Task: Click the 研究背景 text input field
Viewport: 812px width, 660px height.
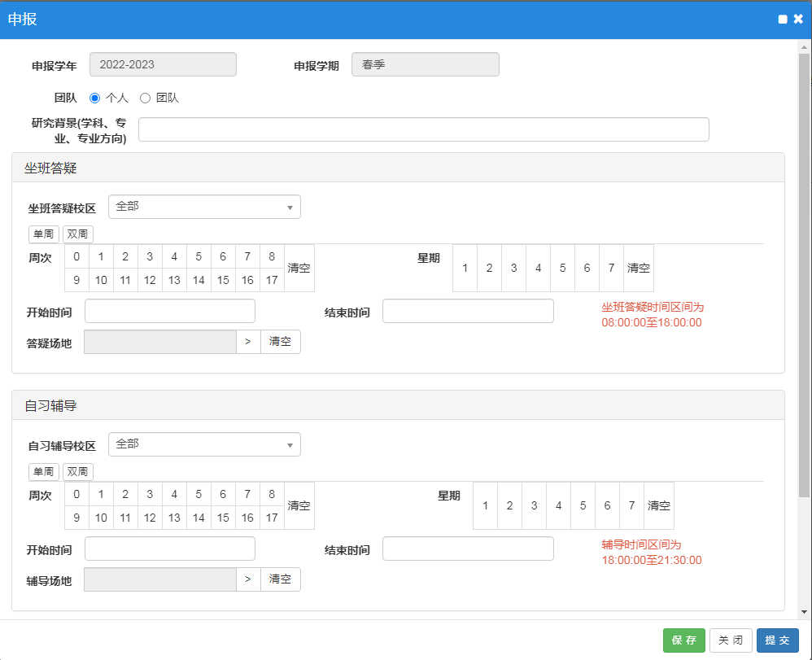Action: coord(423,129)
